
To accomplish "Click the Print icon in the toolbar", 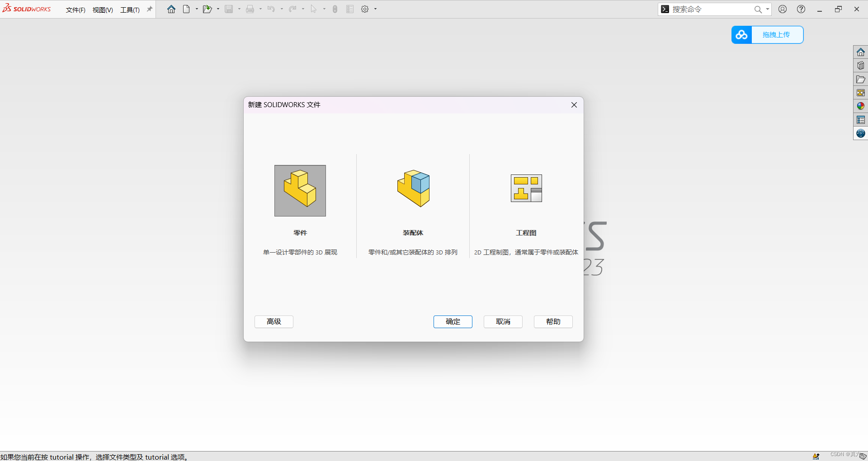I will [x=250, y=9].
